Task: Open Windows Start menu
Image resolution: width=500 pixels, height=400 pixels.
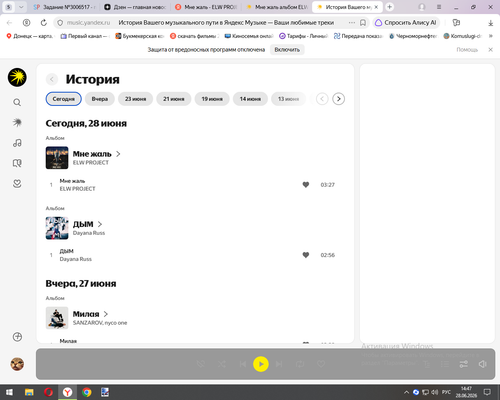Action: pyautogui.click(x=9, y=392)
